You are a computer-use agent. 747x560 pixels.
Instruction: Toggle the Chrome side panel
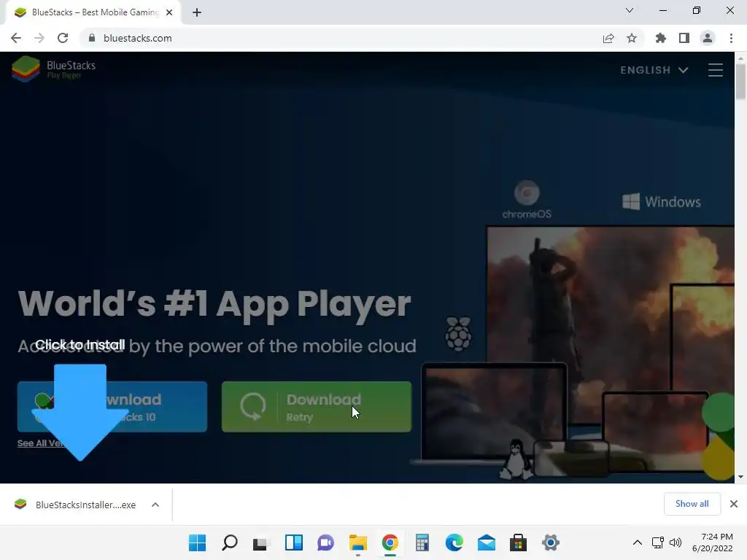(x=684, y=38)
